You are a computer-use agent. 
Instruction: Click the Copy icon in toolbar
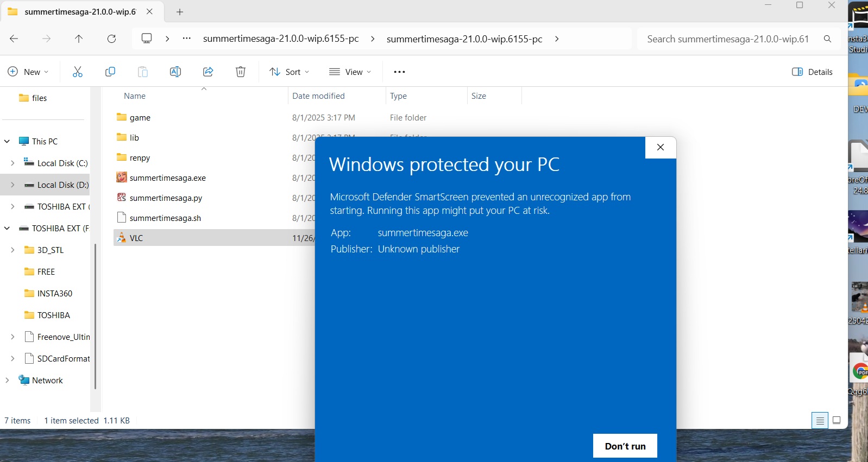click(110, 72)
